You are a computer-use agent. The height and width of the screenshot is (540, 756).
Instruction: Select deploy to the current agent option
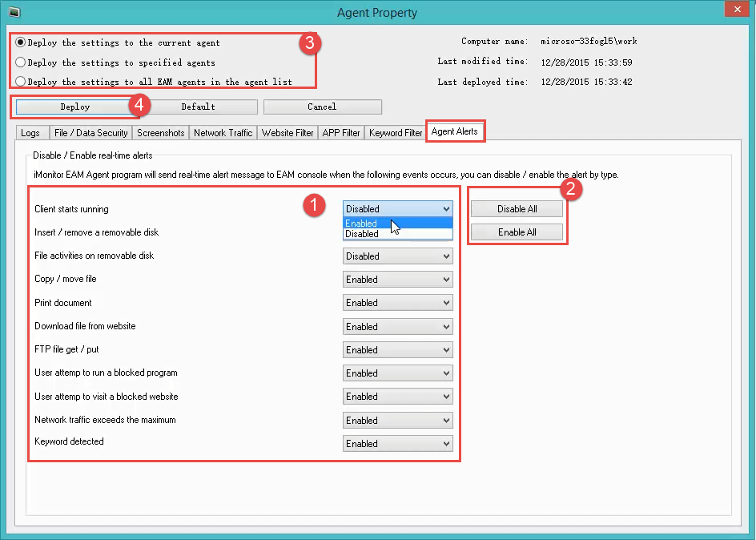pos(21,42)
